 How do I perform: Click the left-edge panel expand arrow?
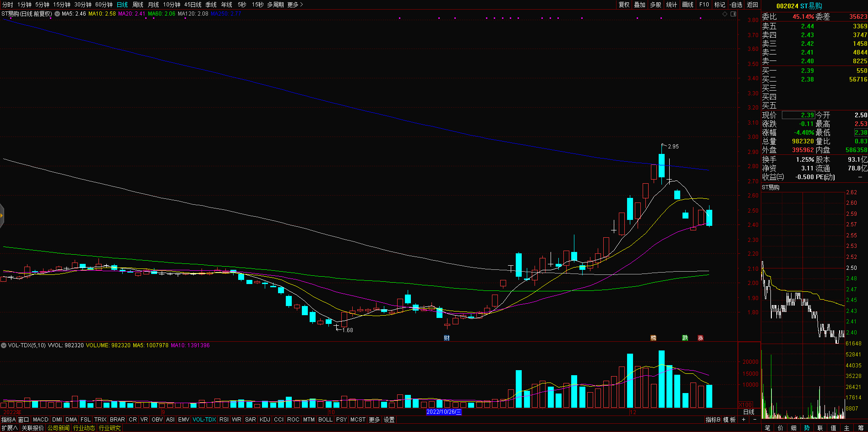pos(2,215)
